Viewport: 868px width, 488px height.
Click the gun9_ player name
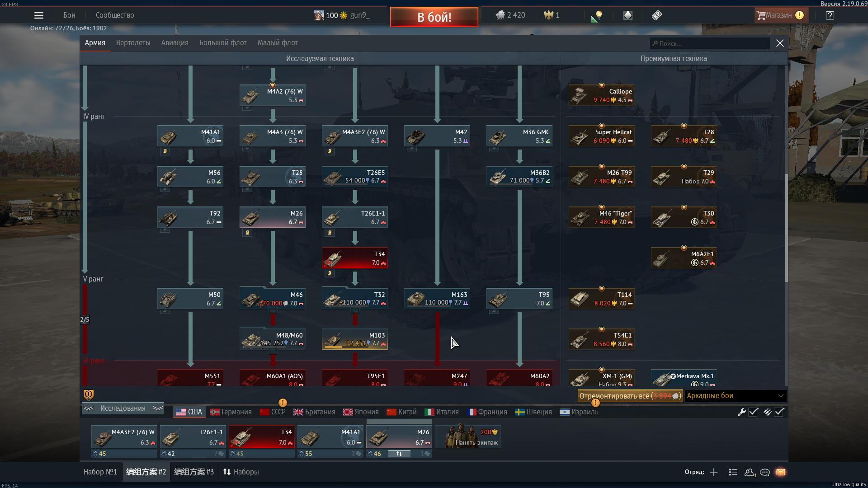tap(360, 15)
